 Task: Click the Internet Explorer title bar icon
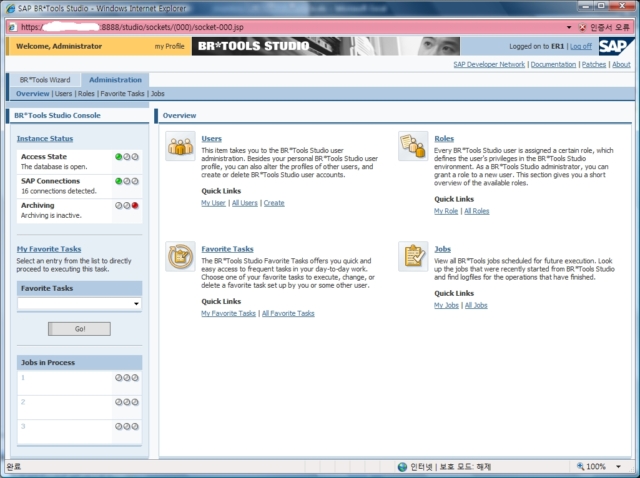coord(10,8)
